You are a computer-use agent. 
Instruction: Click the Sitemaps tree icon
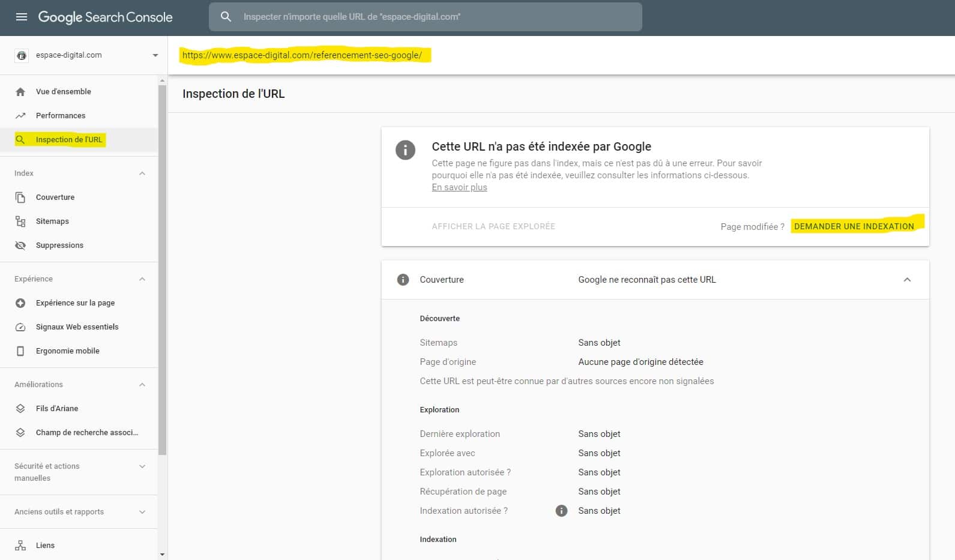click(x=20, y=221)
